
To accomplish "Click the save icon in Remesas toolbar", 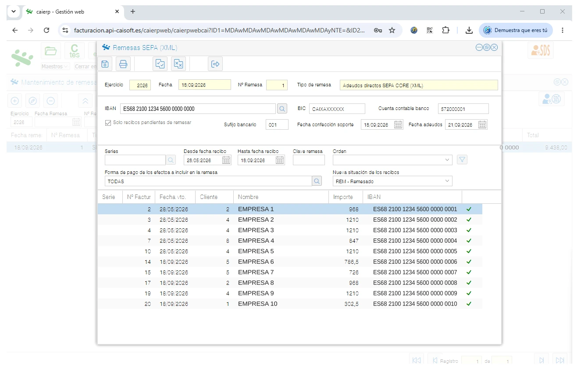I will 105,64.
